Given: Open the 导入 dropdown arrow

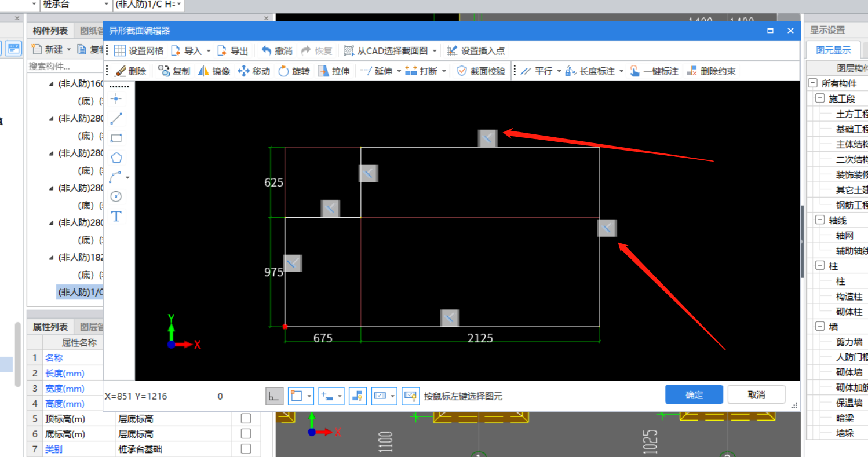Looking at the screenshot, I should pyautogui.click(x=208, y=52).
